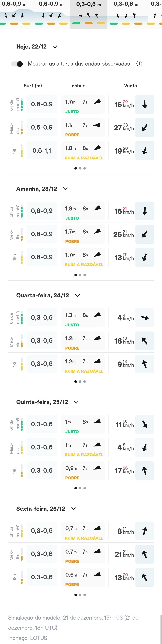Collapse the 'Quarta-feira, 24/12' section chevron
Viewport: 162px width, 644px height.
coord(78,295)
